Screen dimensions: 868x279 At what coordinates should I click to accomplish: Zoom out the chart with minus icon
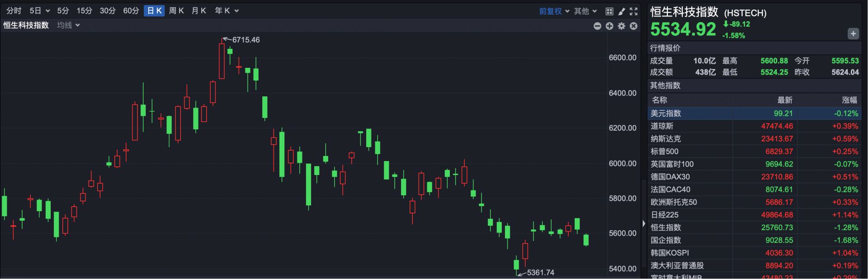coord(597,26)
